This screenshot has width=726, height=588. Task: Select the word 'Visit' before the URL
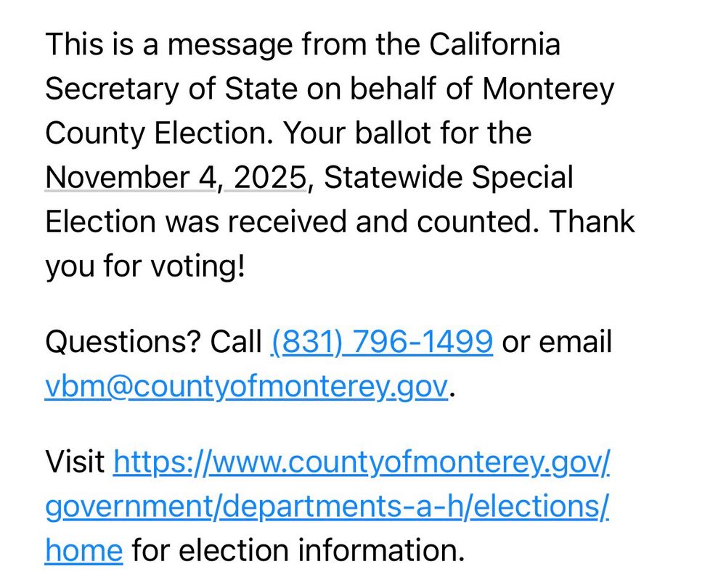[75, 462]
